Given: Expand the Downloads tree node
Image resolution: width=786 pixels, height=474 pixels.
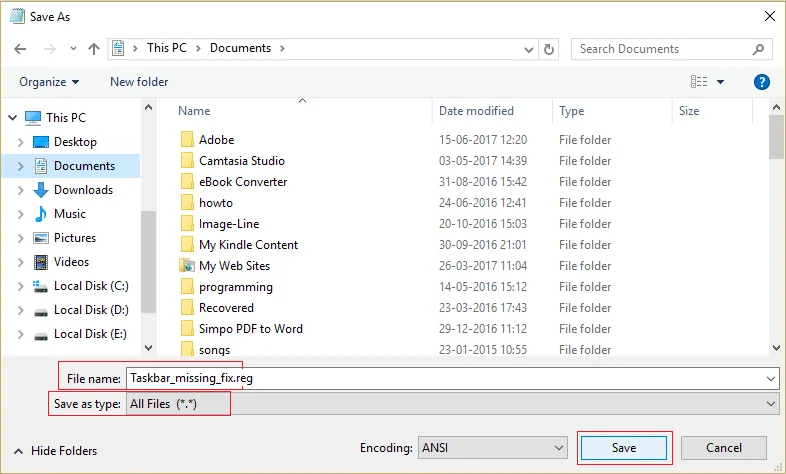Looking at the screenshot, I should tap(21, 190).
